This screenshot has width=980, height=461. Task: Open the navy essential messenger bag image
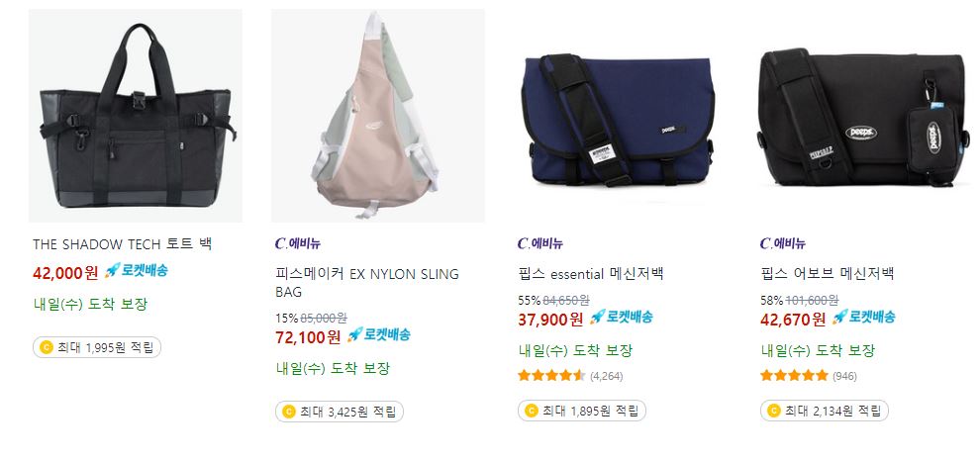(x=620, y=116)
